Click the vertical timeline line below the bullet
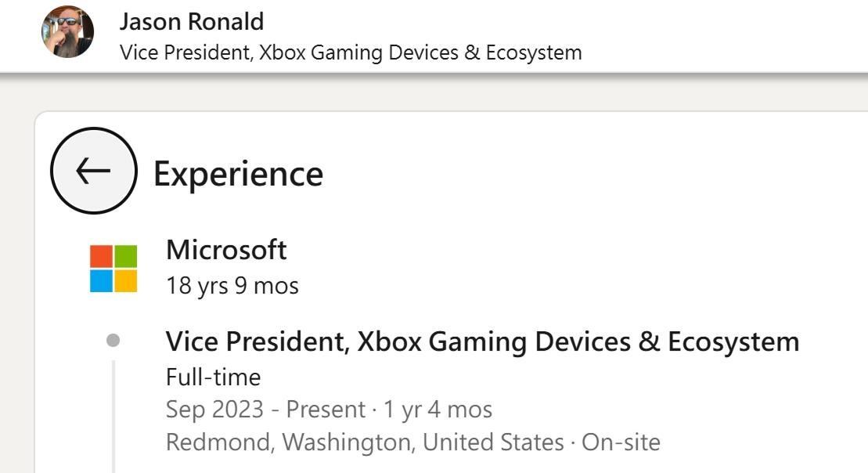The height and width of the screenshot is (473, 868). (x=114, y=415)
